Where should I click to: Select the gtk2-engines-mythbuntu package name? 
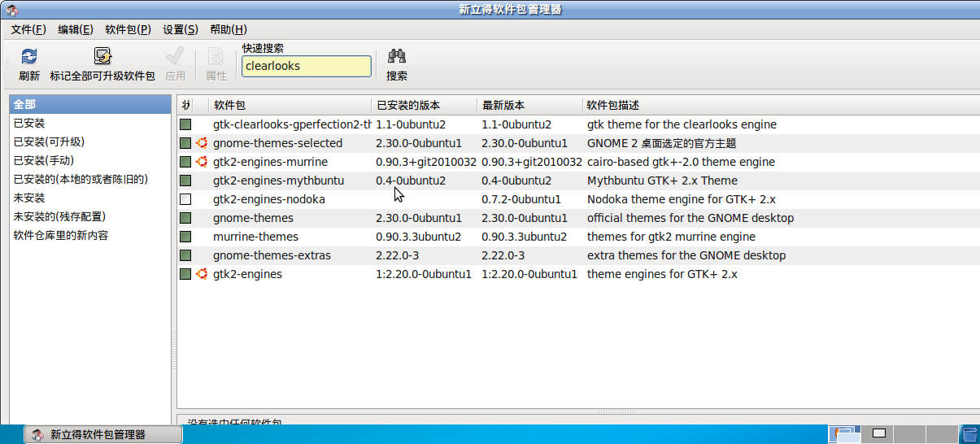coord(278,181)
